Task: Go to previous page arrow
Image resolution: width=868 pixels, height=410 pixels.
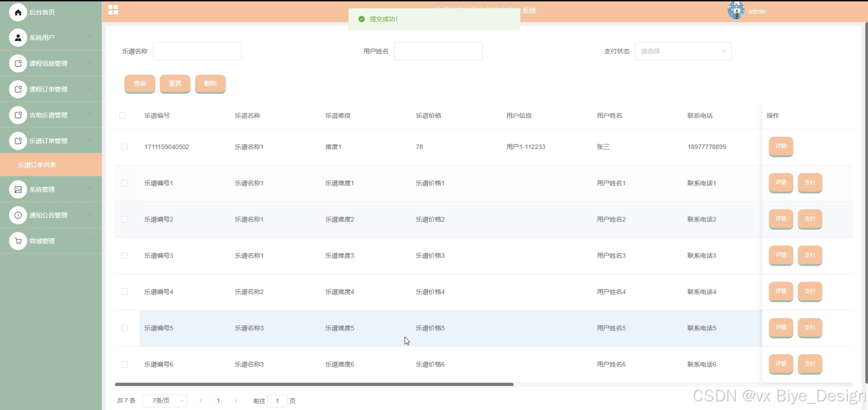Action: [201, 400]
